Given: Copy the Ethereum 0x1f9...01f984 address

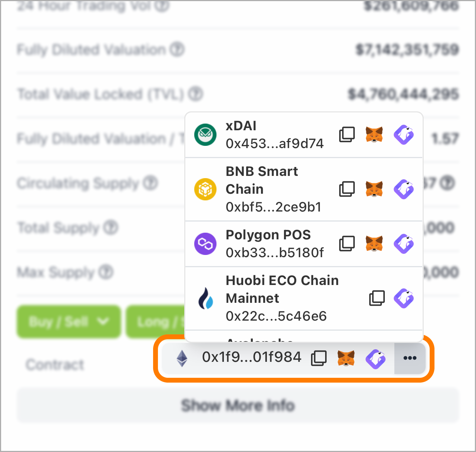Looking at the screenshot, I should 319,358.
